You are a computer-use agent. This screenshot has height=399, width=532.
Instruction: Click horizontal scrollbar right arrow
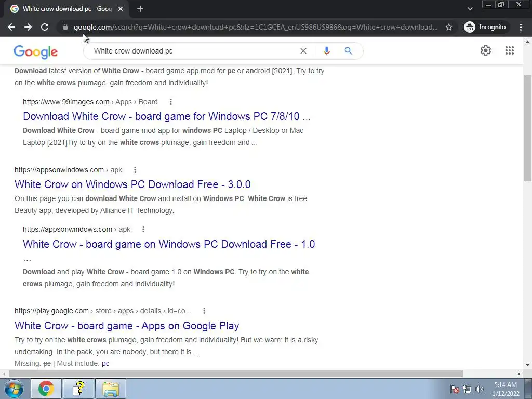coord(519,374)
